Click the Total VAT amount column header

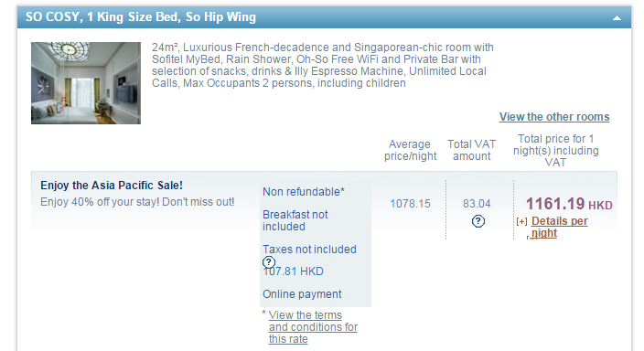pyautogui.click(x=471, y=150)
